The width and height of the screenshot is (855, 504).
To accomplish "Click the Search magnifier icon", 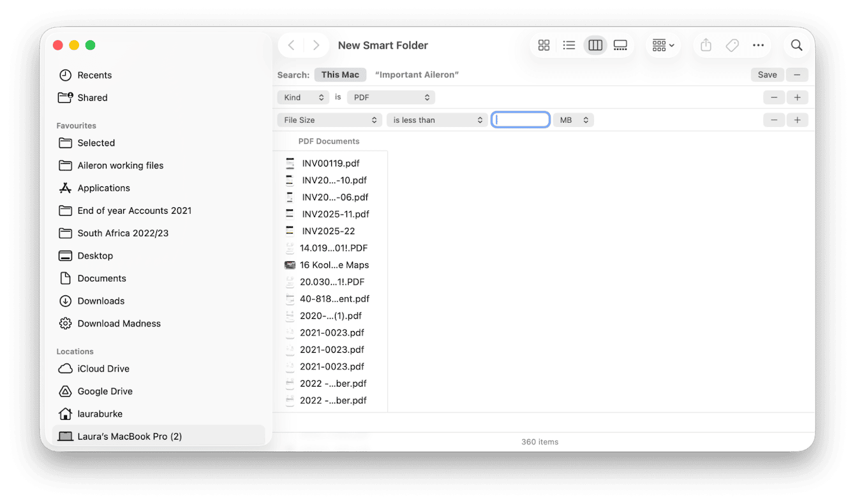I will coord(796,45).
